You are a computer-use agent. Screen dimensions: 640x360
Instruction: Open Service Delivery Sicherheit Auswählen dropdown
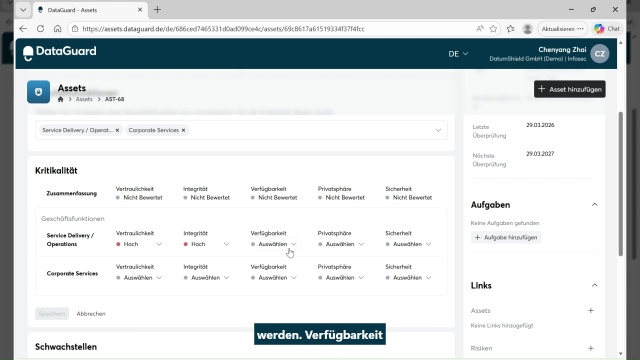point(409,244)
